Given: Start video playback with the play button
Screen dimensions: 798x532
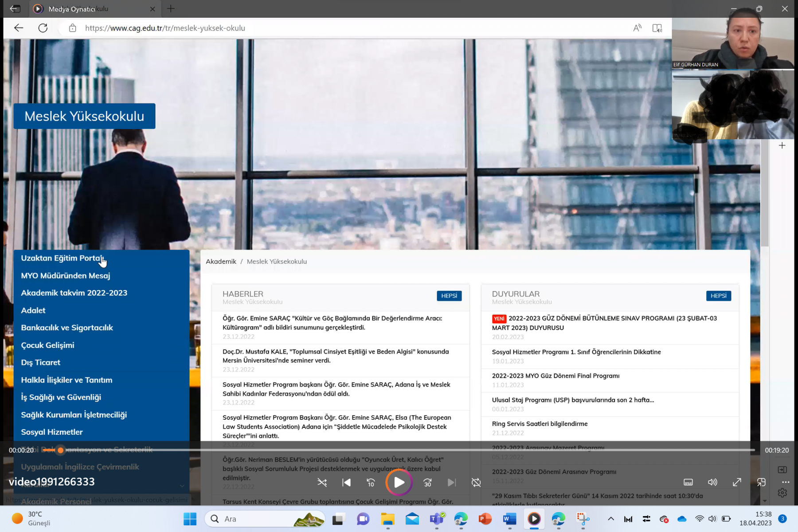Looking at the screenshot, I should tap(399, 482).
